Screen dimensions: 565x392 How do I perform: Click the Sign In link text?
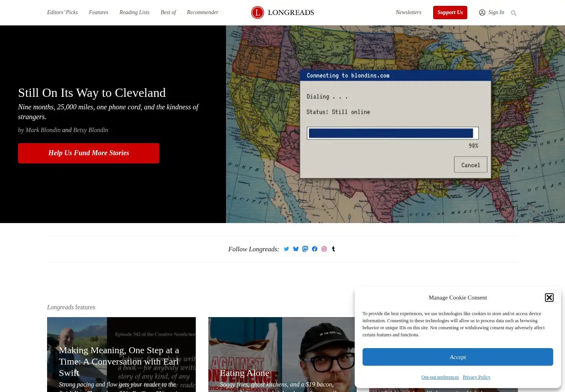tap(496, 13)
